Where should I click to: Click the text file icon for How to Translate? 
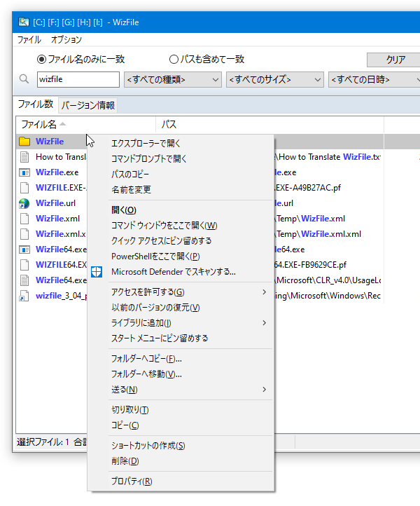click(24, 157)
